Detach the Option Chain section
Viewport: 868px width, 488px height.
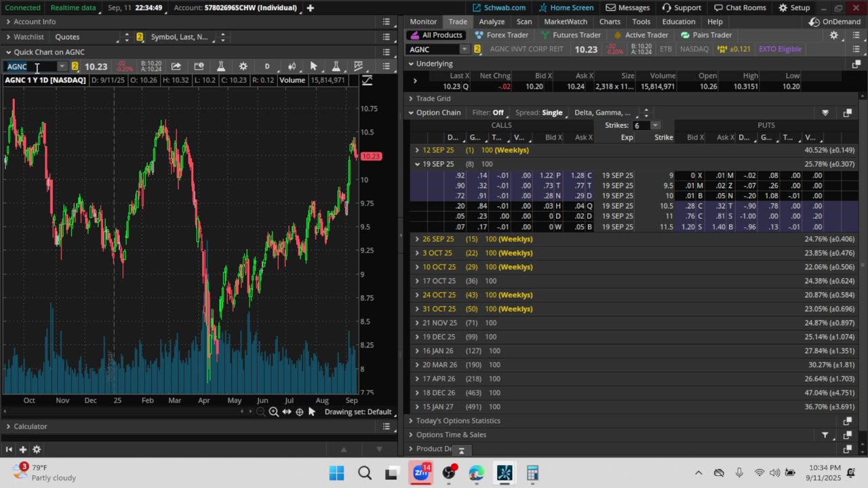click(x=847, y=113)
